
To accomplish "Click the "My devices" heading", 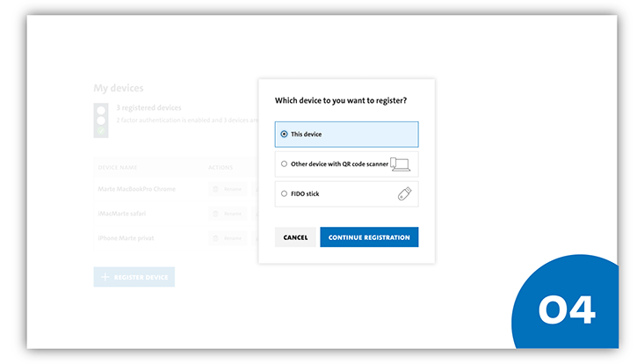I will [x=119, y=88].
